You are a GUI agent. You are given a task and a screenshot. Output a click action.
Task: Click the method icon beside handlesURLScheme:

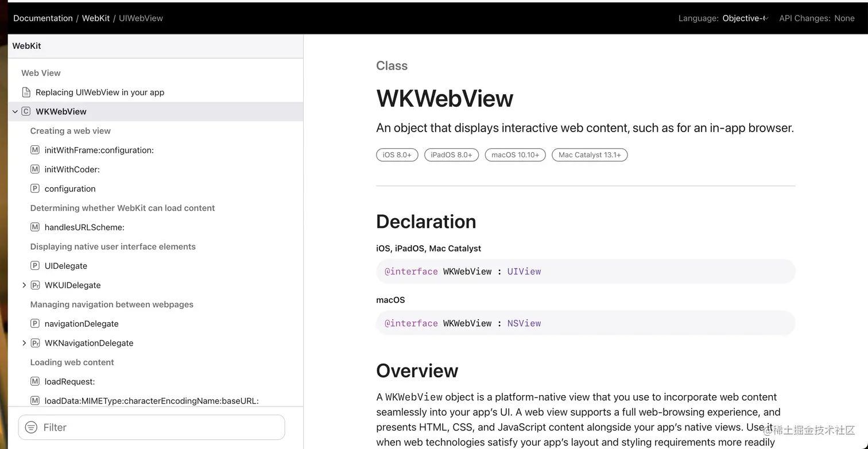pyautogui.click(x=35, y=227)
